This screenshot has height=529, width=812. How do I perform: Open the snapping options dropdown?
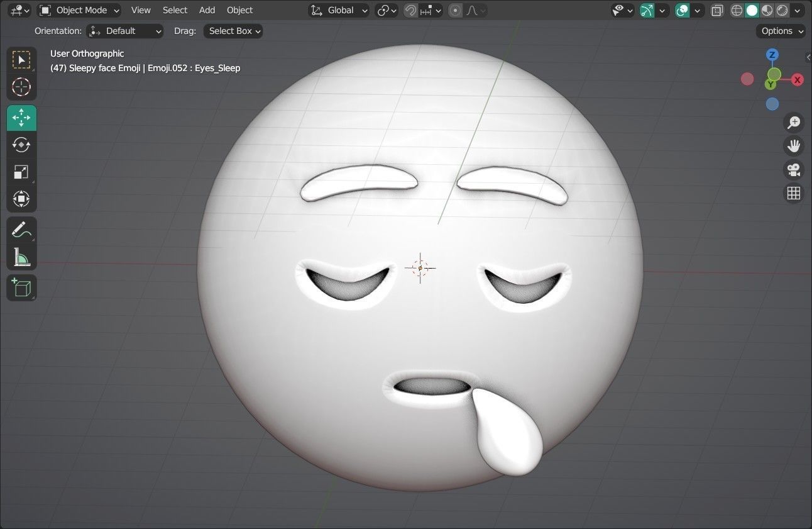click(x=431, y=10)
